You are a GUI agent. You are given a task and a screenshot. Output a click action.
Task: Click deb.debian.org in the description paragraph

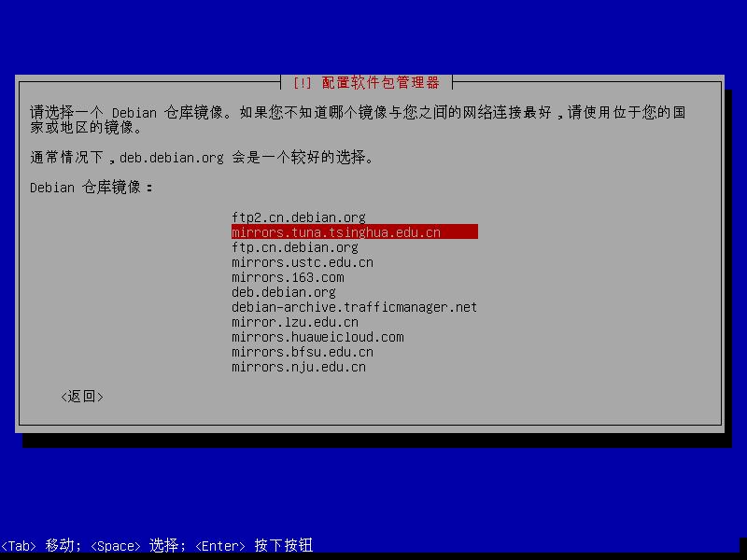[172, 157]
